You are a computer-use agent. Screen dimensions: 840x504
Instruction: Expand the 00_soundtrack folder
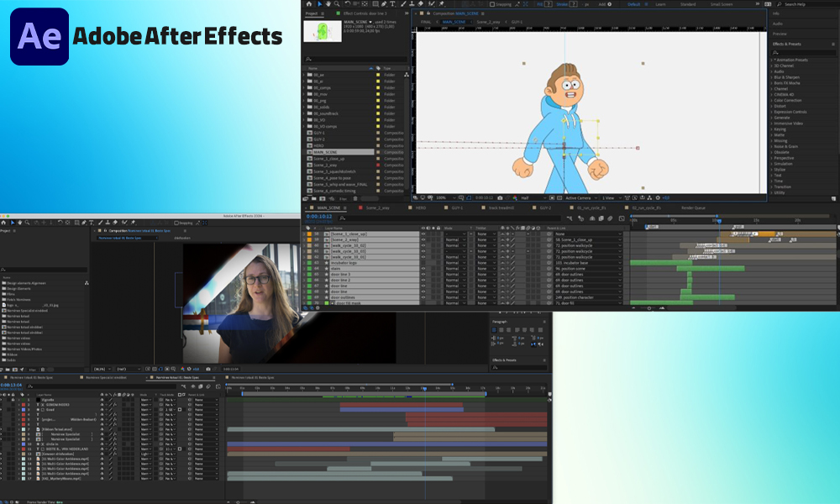304,113
